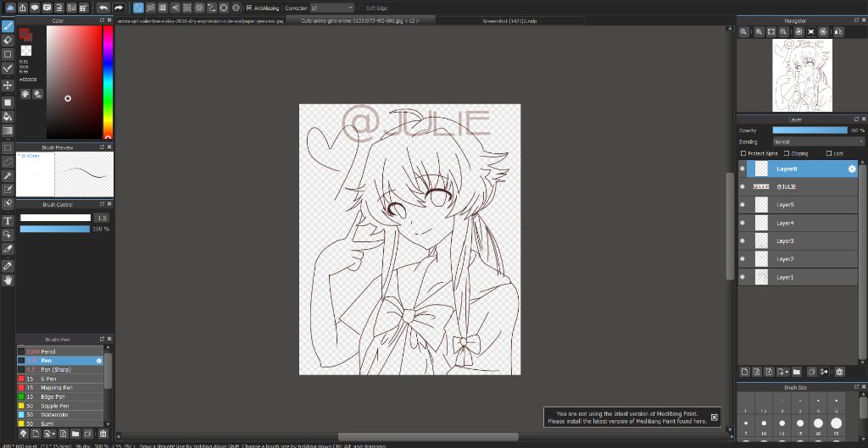
Task: Enable radial snap guide
Action: tap(187, 8)
